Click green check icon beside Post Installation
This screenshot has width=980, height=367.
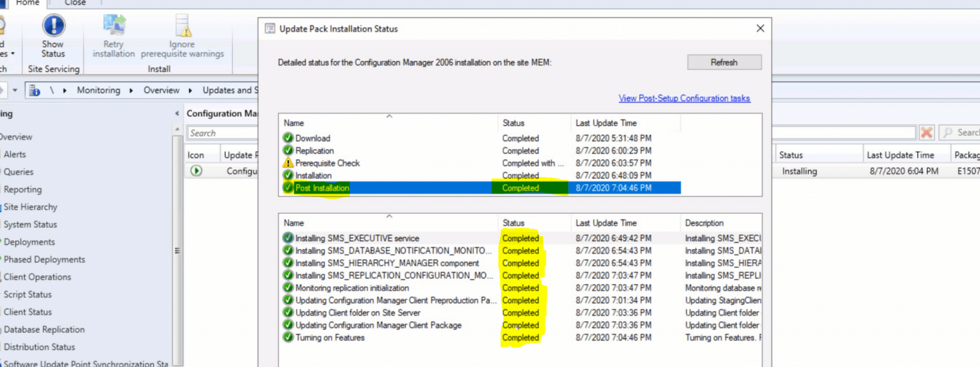tap(288, 187)
